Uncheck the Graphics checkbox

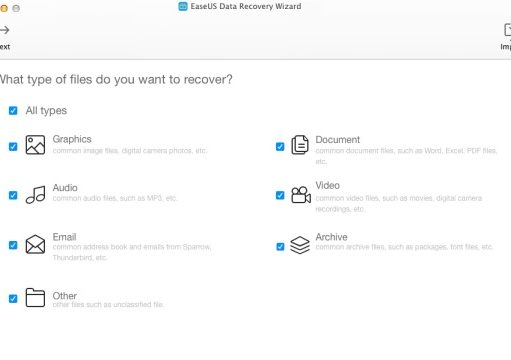pyautogui.click(x=13, y=147)
